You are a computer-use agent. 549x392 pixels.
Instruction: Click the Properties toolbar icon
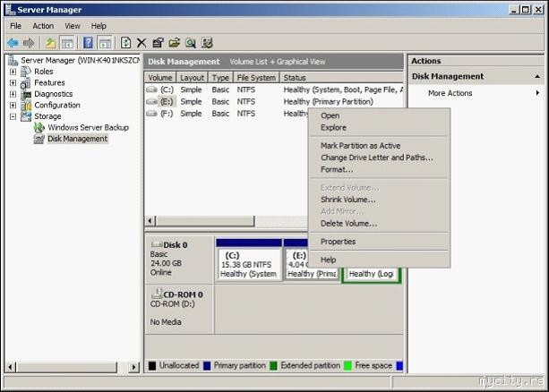pyautogui.click(x=158, y=43)
